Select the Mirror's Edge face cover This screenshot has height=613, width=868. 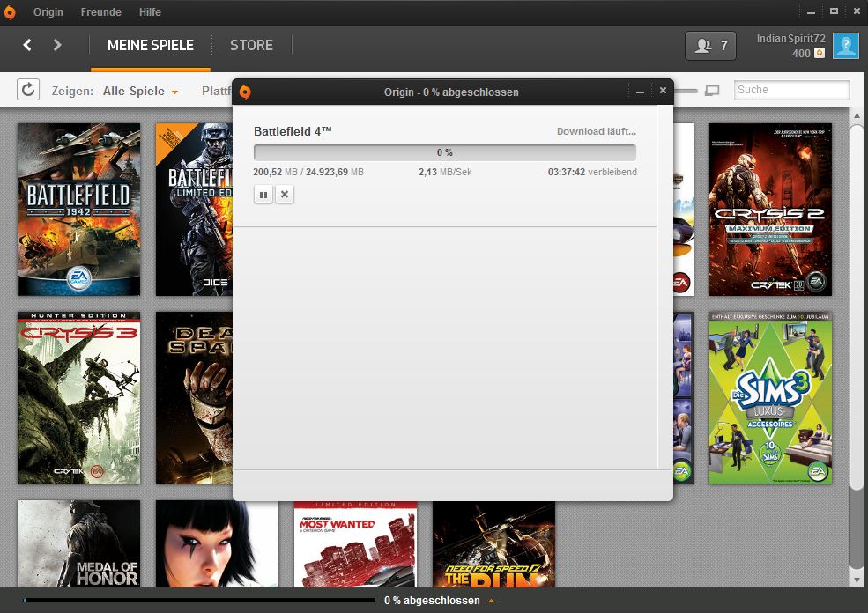217,543
